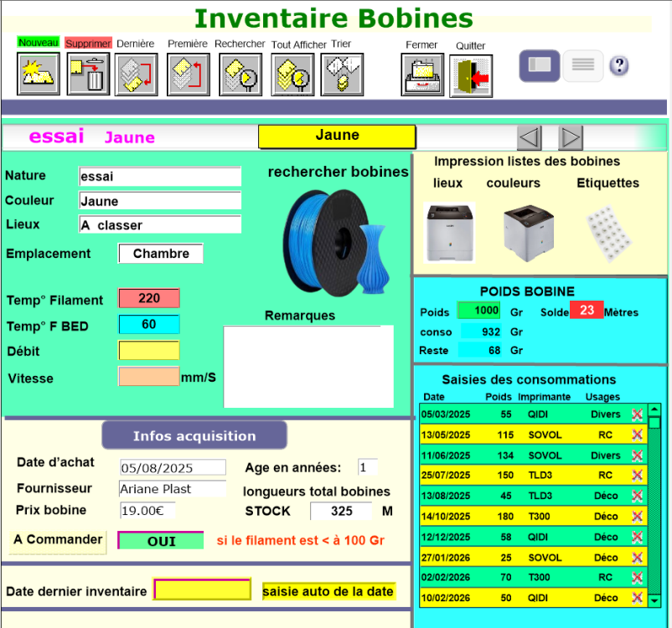
Task: Delete the 25/07/2025 consumption entry
Action: [x=638, y=475]
